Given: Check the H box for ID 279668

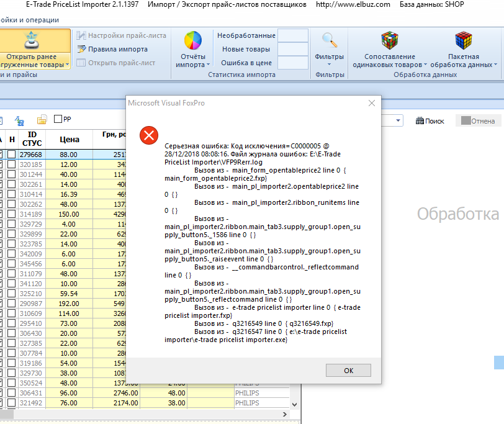Looking at the screenshot, I should point(12,155).
